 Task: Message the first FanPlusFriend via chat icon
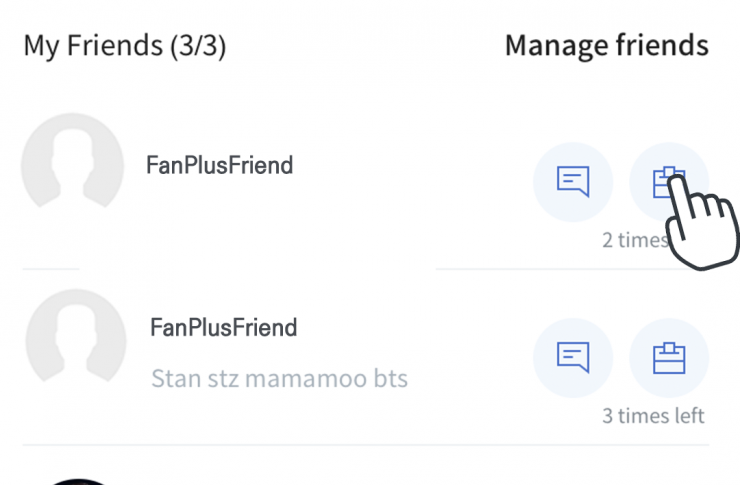click(572, 182)
